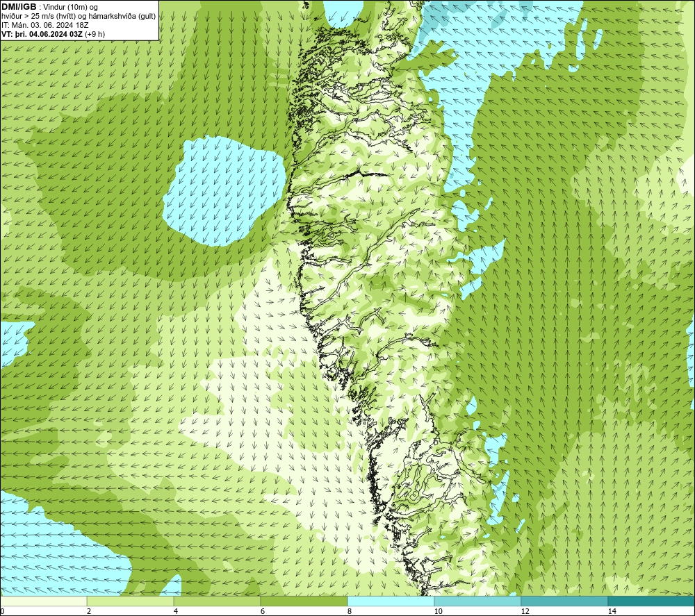
Task: Click the DMI/IGB title text
Action: 19,7
